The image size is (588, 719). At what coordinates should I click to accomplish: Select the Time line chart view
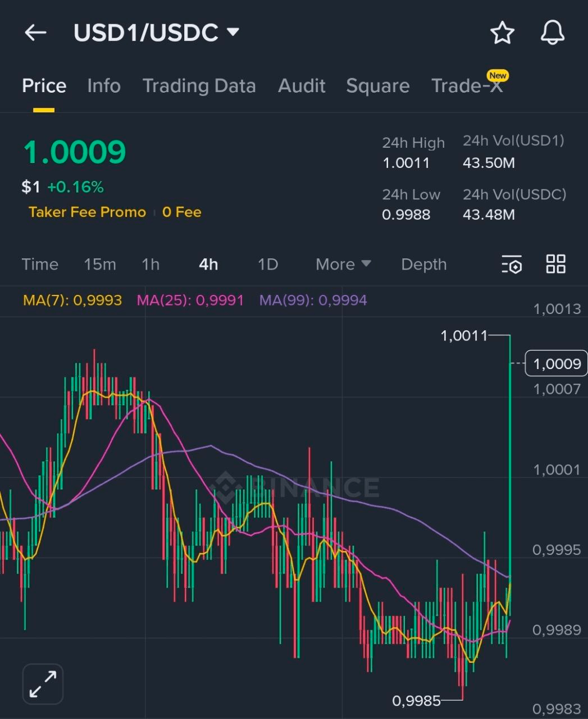(40, 264)
